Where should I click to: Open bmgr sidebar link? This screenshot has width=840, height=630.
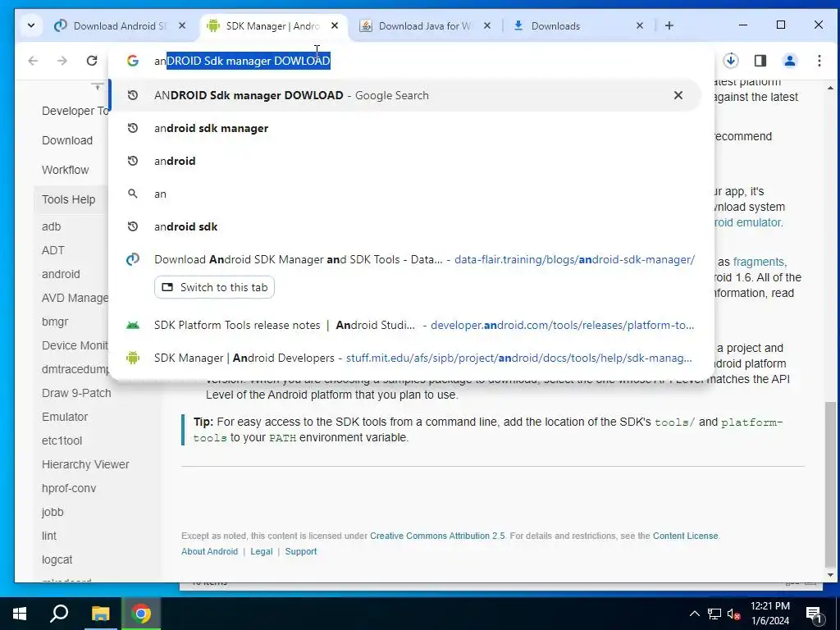click(x=55, y=322)
